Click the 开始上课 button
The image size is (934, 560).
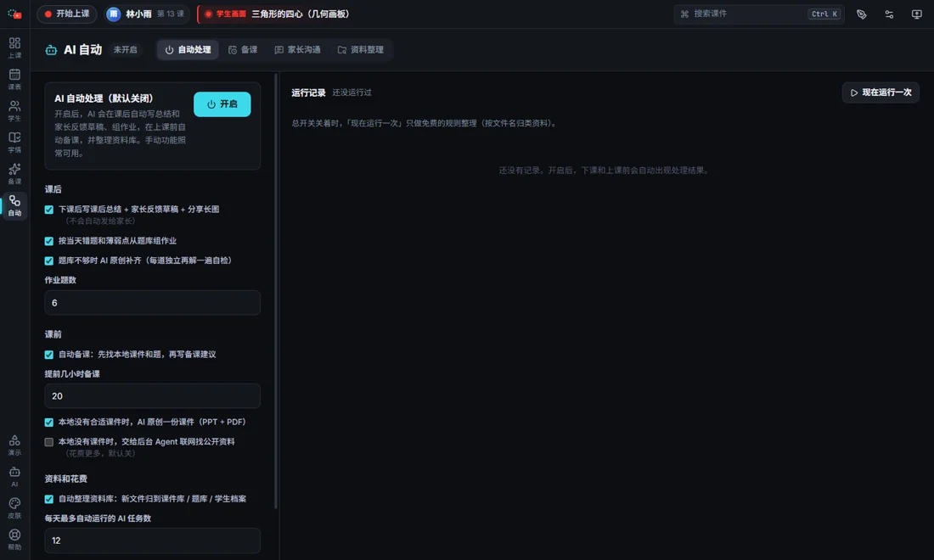67,14
